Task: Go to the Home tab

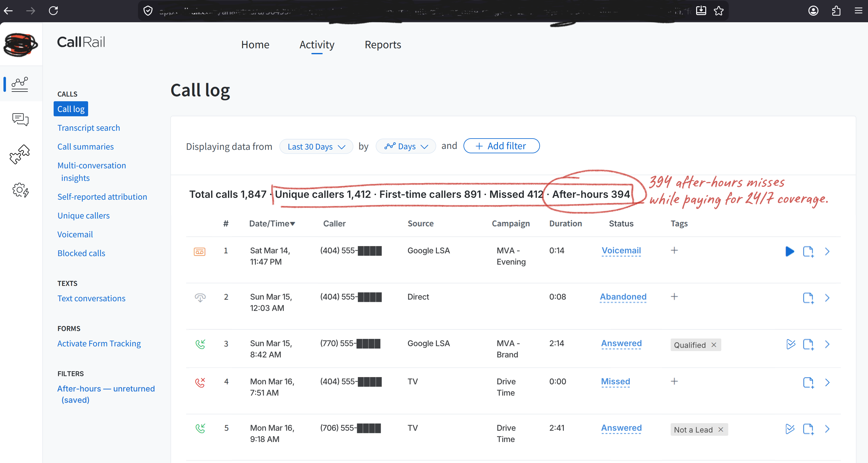Action: [x=255, y=45]
